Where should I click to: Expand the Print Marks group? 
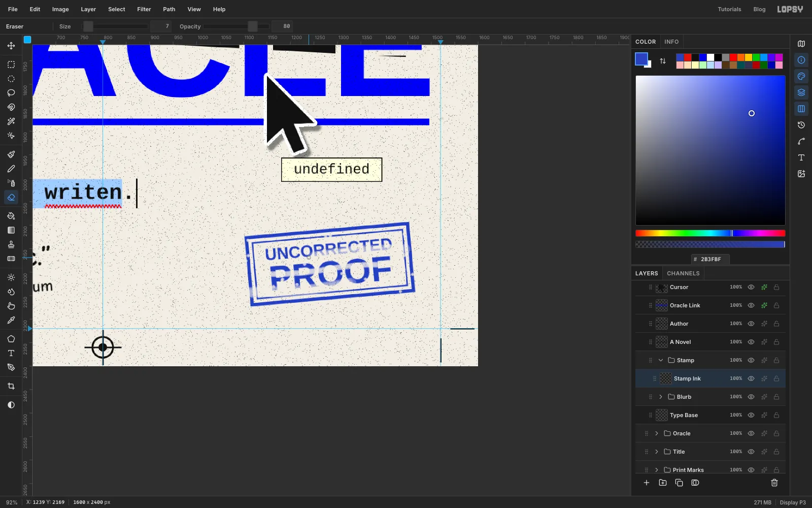[657, 470]
